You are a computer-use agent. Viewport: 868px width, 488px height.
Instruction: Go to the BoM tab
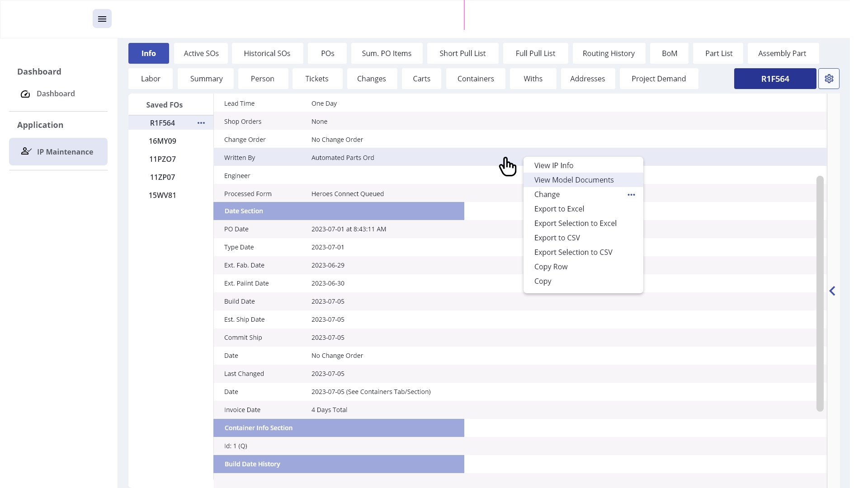pyautogui.click(x=669, y=53)
